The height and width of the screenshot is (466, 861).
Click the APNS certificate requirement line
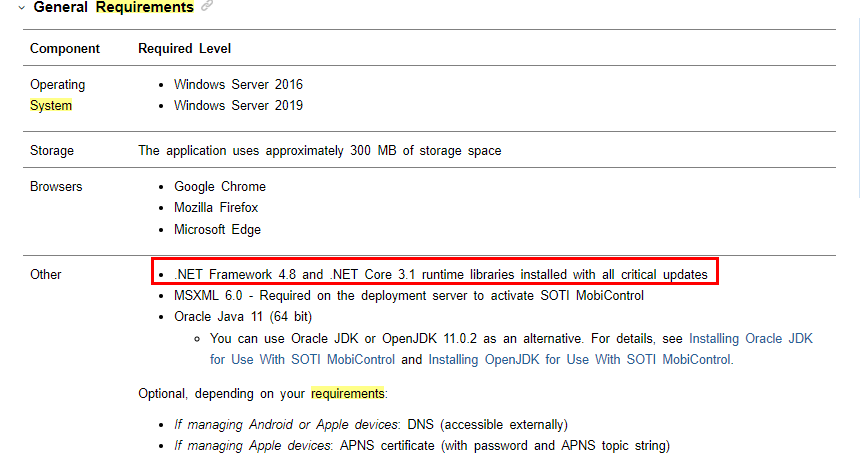421,445
